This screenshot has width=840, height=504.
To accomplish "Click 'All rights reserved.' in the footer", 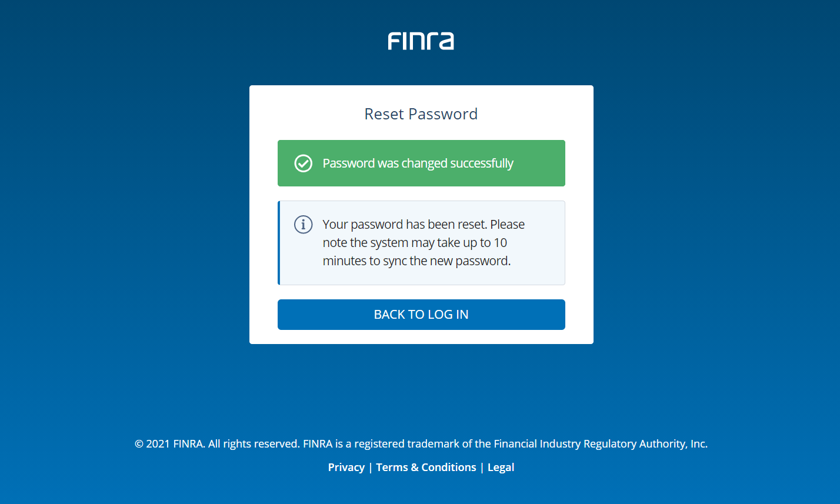I will pos(254,444).
